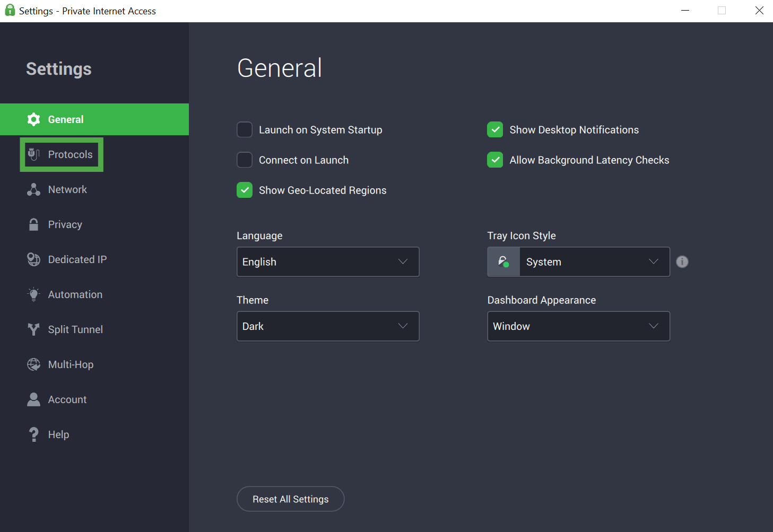The width and height of the screenshot is (773, 532).
Task: Click the Automation lightbulb icon
Action: pos(33,294)
